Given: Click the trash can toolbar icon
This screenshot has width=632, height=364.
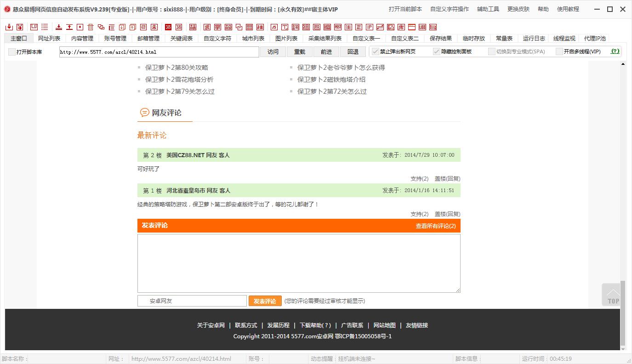Looking at the screenshot, I should click(91, 27).
